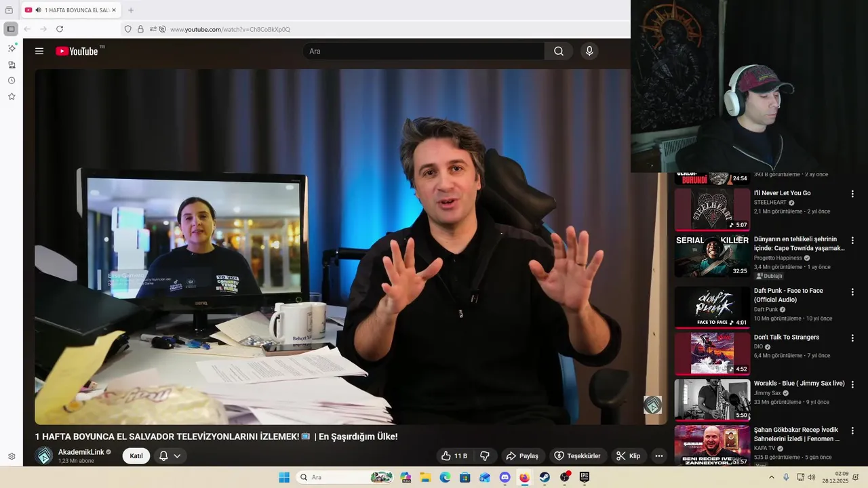
Task: Open the Teşekkürler thanks button
Action: click(x=577, y=456)
